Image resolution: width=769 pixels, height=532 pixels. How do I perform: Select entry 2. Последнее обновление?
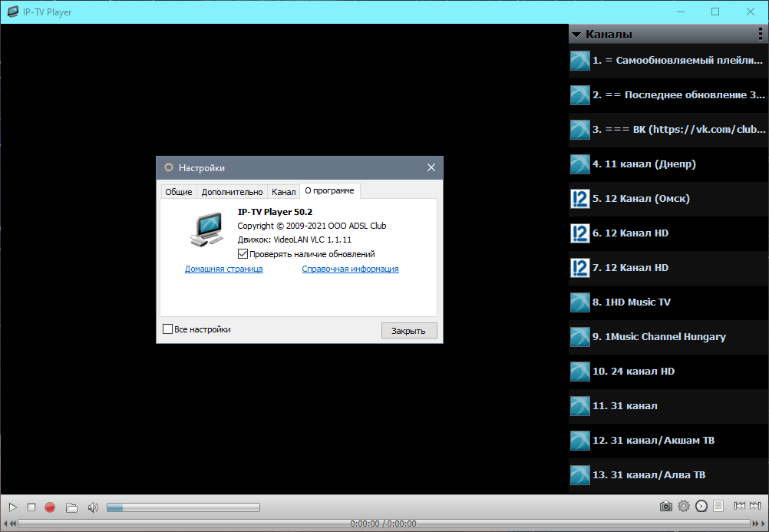[668, 94]
